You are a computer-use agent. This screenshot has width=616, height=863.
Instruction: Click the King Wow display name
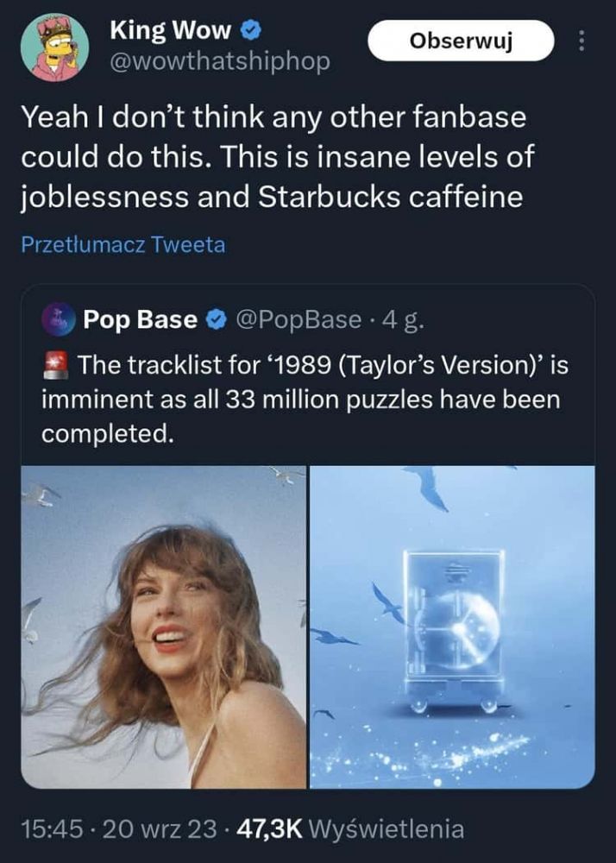coord(170,33)
